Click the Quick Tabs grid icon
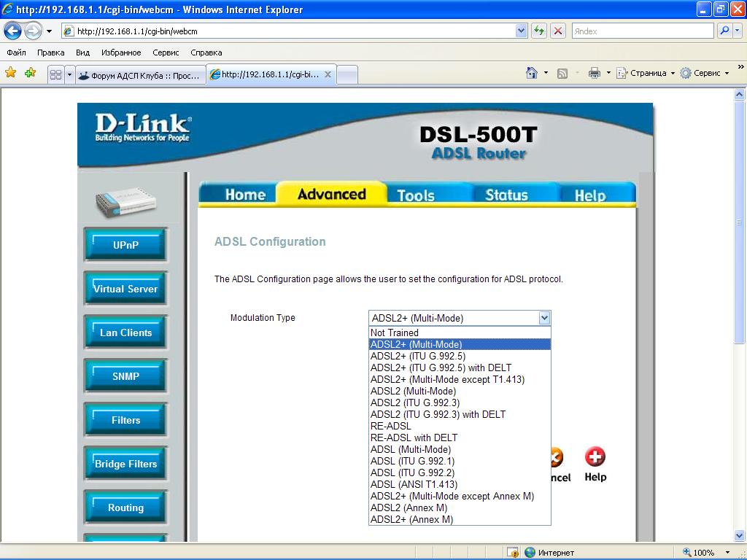The image size is (747, 560). tap(55, 74)
